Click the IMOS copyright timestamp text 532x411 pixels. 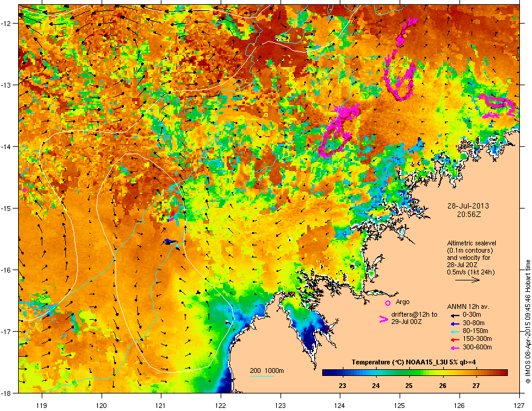[528, 322]
